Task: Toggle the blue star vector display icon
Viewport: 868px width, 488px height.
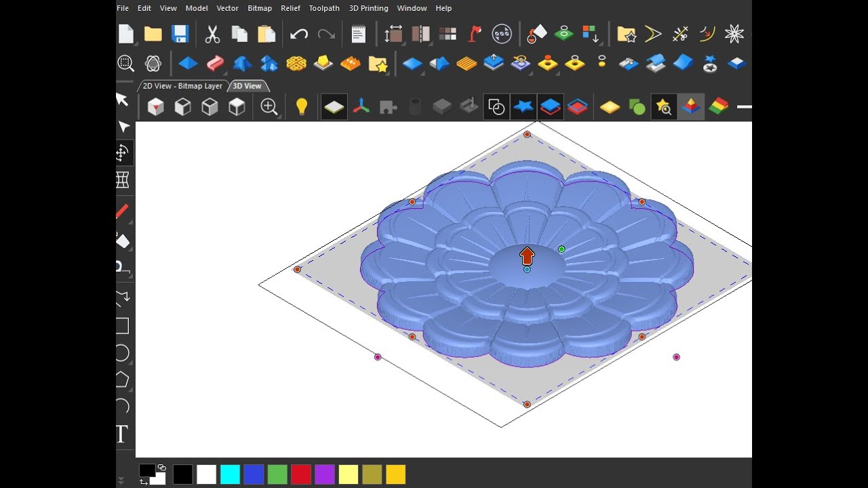Action: [524, 107]
